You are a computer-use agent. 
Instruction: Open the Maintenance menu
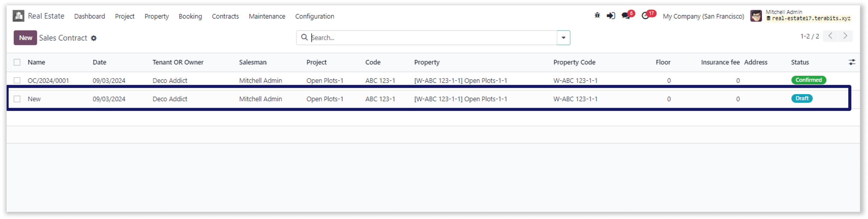coord(267,16)
